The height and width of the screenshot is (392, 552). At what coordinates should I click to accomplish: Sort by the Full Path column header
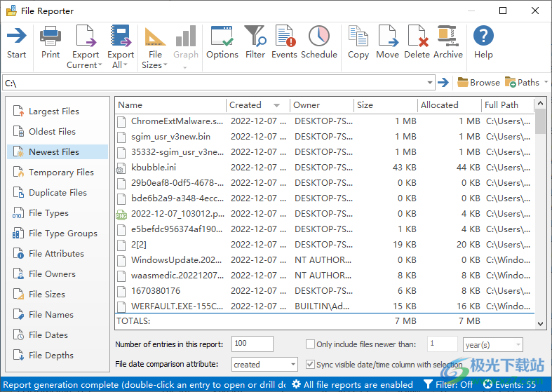coord(508,105)
